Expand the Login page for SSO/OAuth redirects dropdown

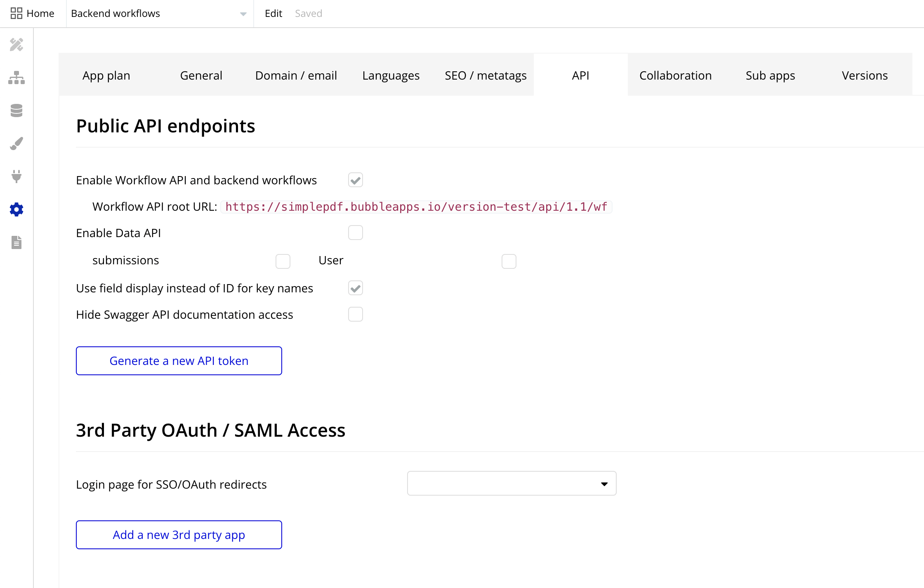click(512, 484)
